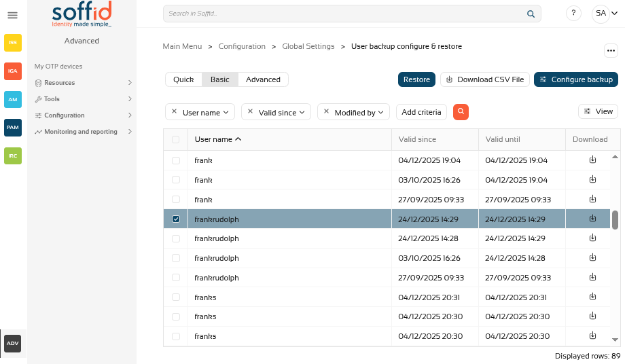Uncheck the selected frankrudolph row checkbox
The image size is (625, 364).
(176, 219)
